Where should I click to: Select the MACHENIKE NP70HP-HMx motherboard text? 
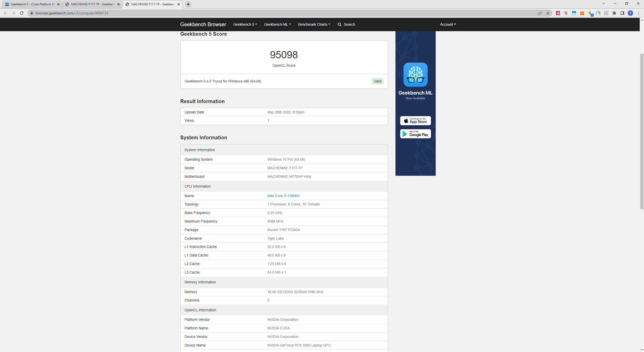(x=289, y=177)
